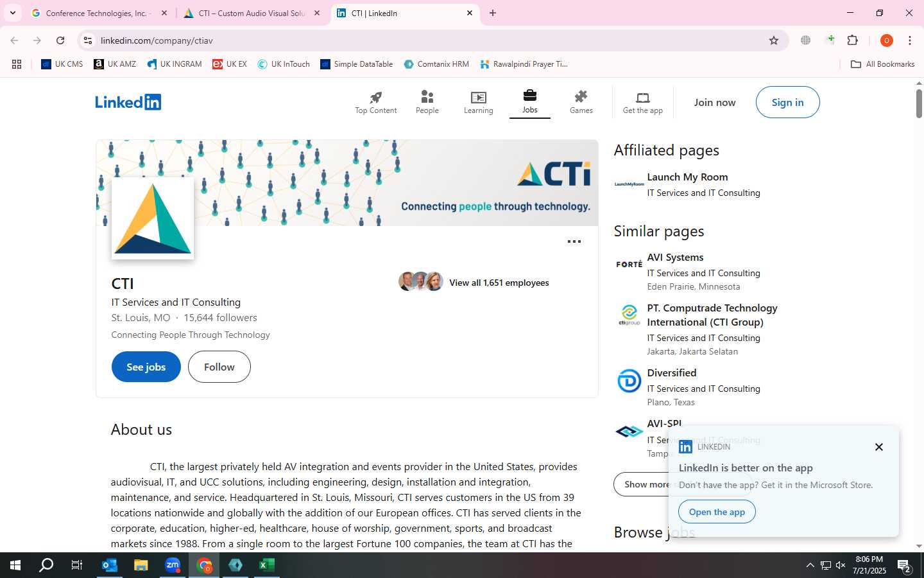Open the Chrome profile avatar
The width and height of the screenshot is (924, 578).
point(887,40)
